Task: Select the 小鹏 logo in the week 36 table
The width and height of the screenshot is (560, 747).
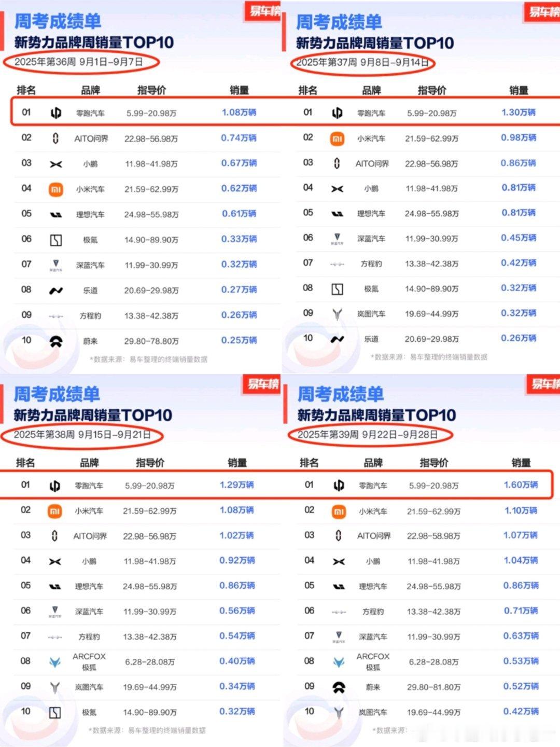Action: [x=55, y=164]
